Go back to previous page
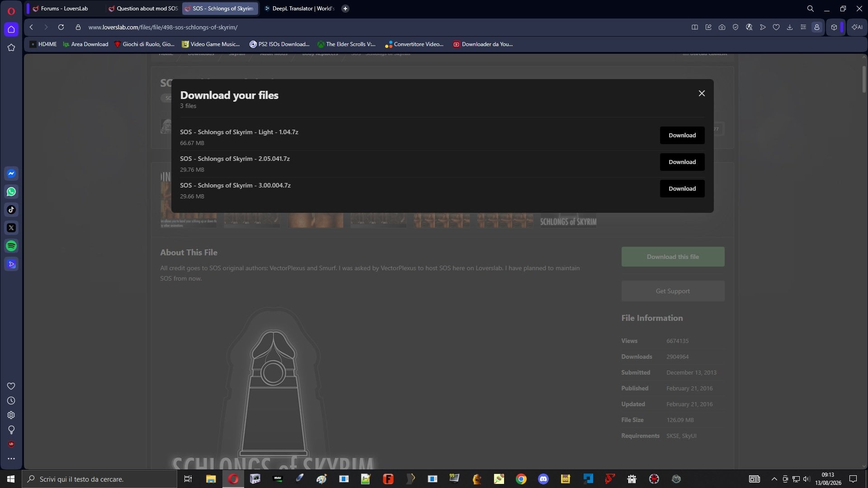The height and width of the screenshot is (488, 868). coord(31,27)
